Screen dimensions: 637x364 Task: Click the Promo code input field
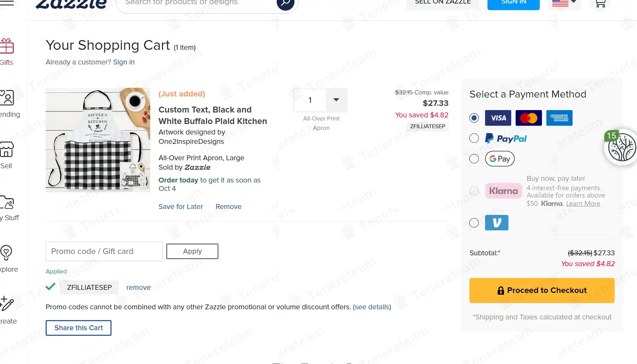point(104,251)
